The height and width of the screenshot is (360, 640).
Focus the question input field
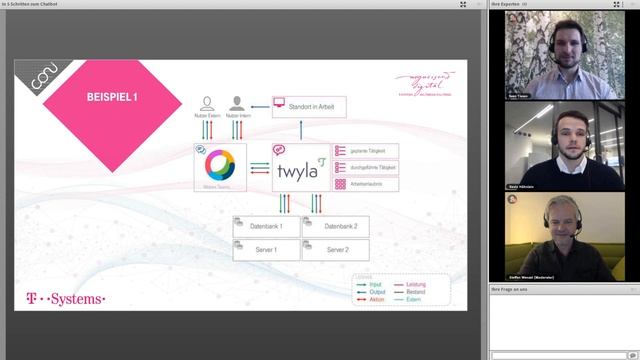[559, 356]
